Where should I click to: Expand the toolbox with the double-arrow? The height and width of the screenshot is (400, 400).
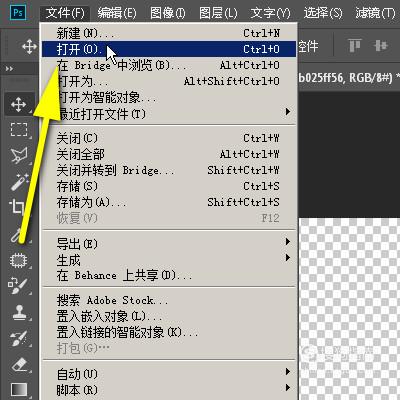tap(9, 69)
